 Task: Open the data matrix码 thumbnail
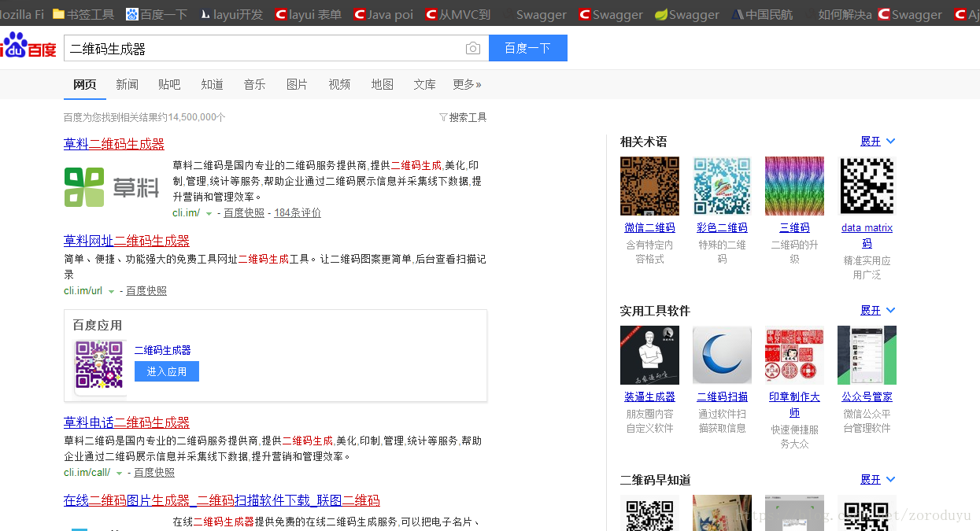click(867, 186)
